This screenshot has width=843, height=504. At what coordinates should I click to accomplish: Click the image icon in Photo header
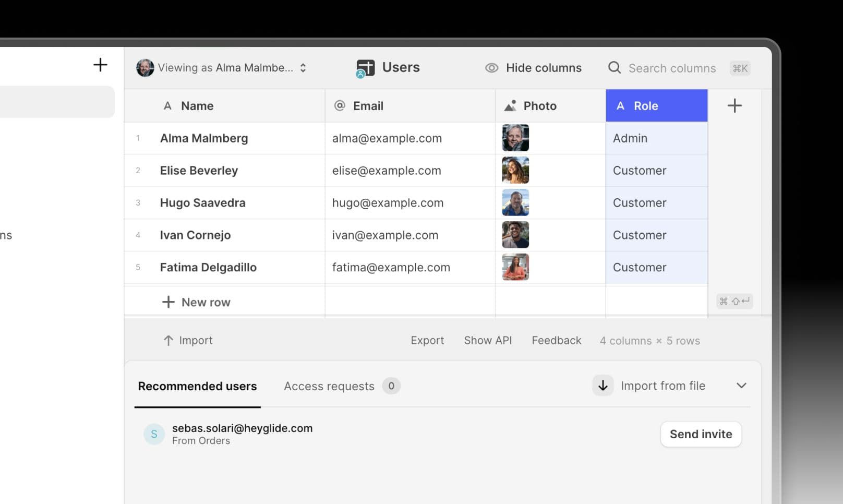pyautogui.click(x=510, y=106)
